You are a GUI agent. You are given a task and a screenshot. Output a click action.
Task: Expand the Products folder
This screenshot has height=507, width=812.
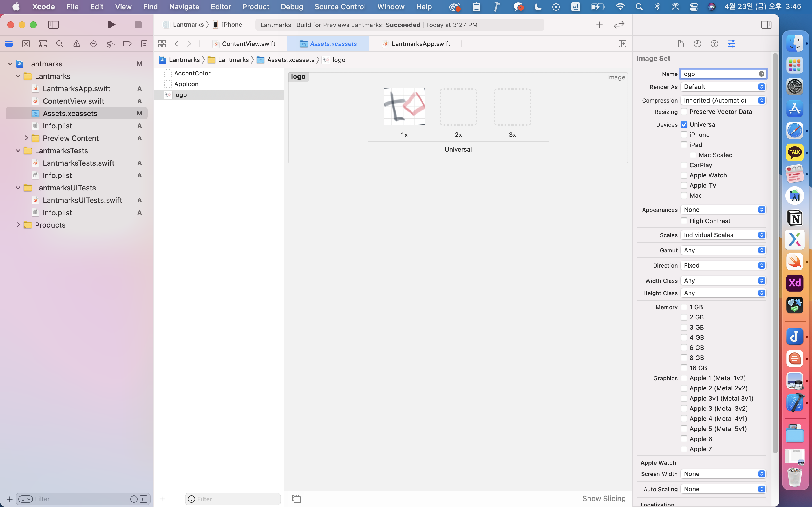18,225
